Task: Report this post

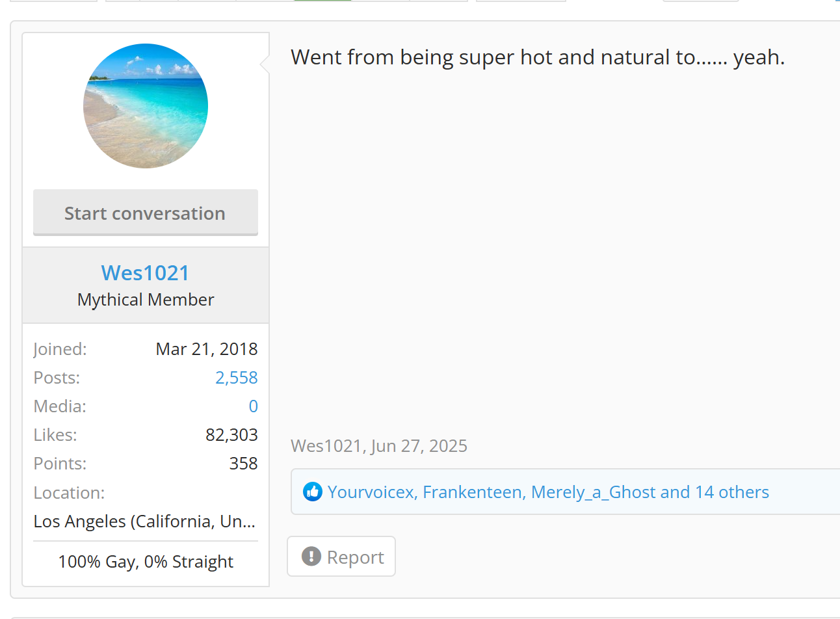Action: [341, 557]
